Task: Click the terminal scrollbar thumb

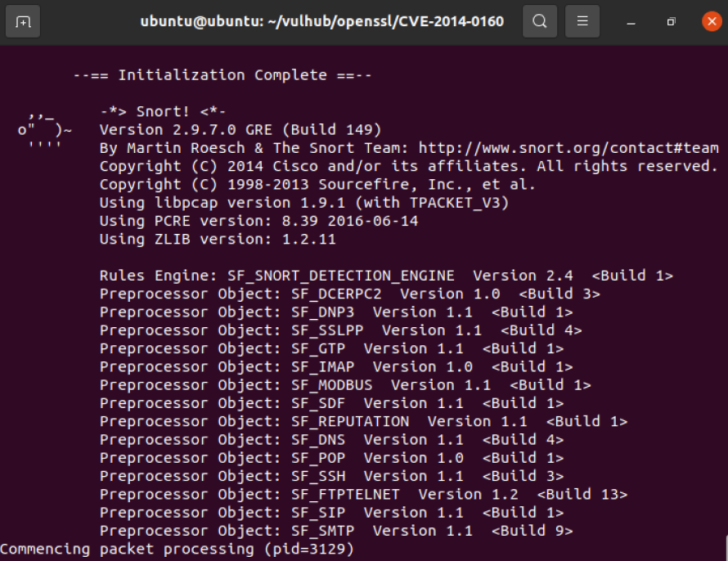Action: pos(725,546)
